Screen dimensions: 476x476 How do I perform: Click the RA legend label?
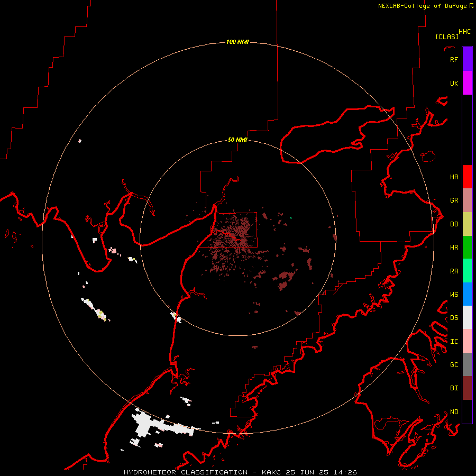[454, 271]
